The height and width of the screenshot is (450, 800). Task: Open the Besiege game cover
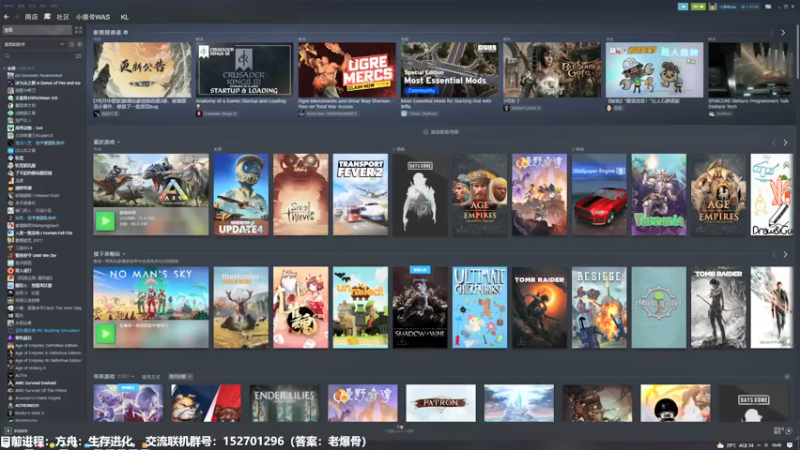599,307
